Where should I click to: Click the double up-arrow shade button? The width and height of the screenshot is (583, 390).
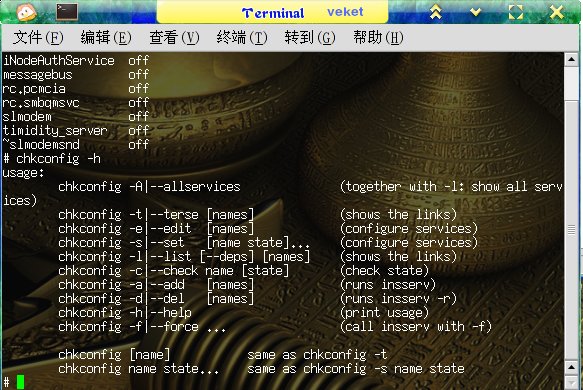coord(436,12)
